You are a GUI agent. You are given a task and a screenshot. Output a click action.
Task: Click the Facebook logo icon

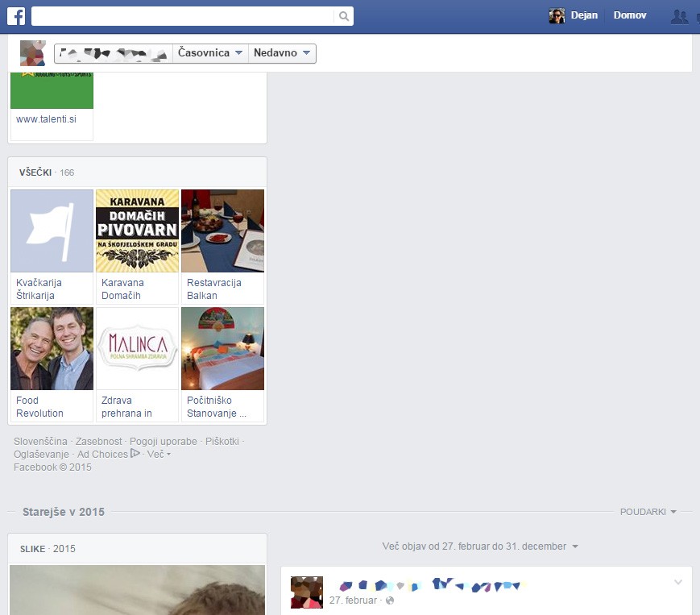(x=16, y=16)
